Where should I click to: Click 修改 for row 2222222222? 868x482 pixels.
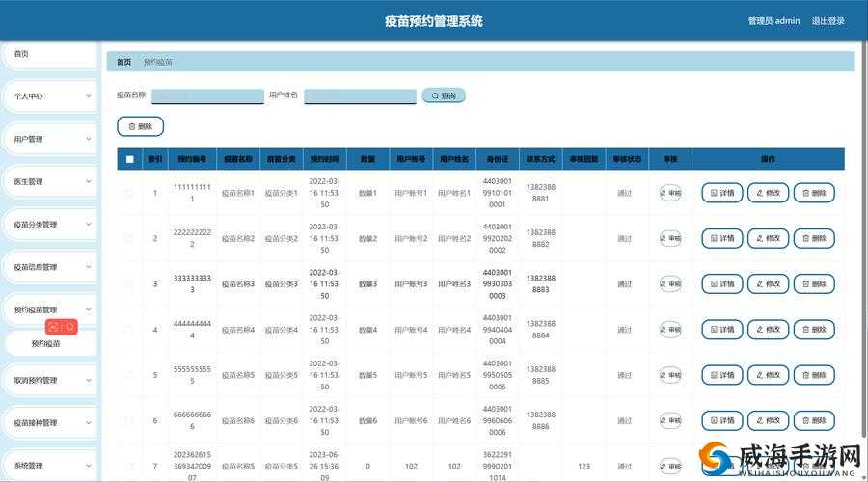pos(768,238)
